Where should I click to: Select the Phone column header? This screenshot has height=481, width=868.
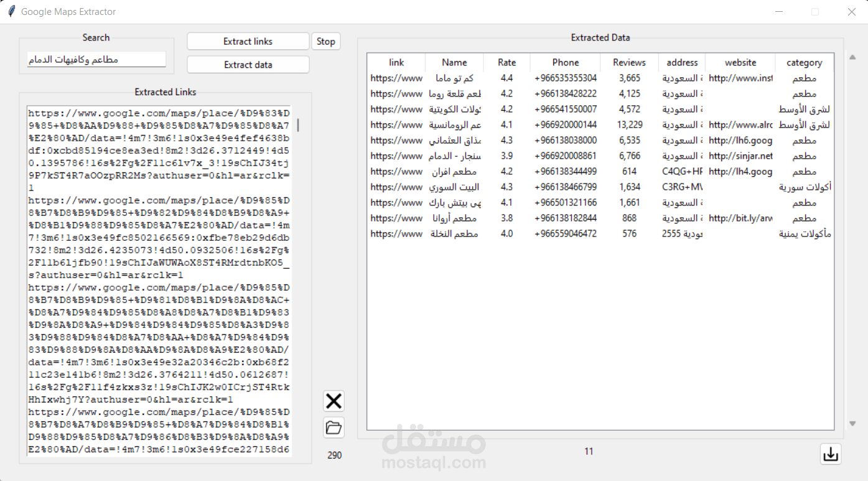point(566,62)
